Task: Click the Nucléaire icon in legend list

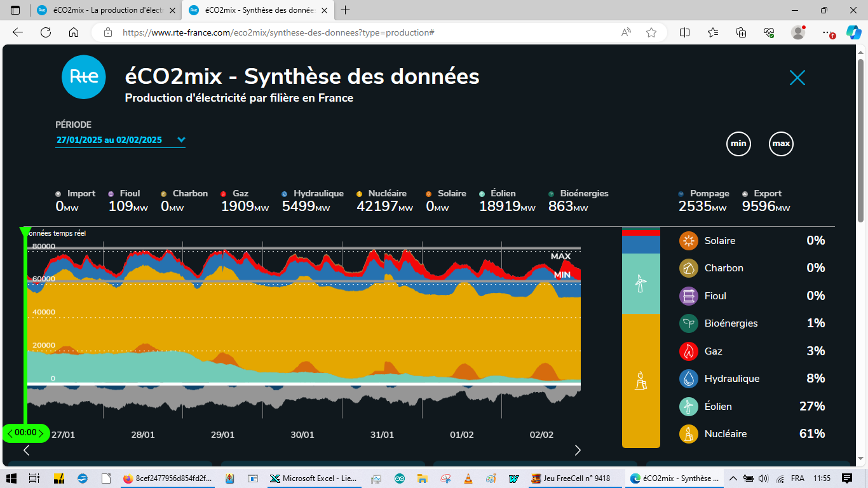Action: [689, 434]
